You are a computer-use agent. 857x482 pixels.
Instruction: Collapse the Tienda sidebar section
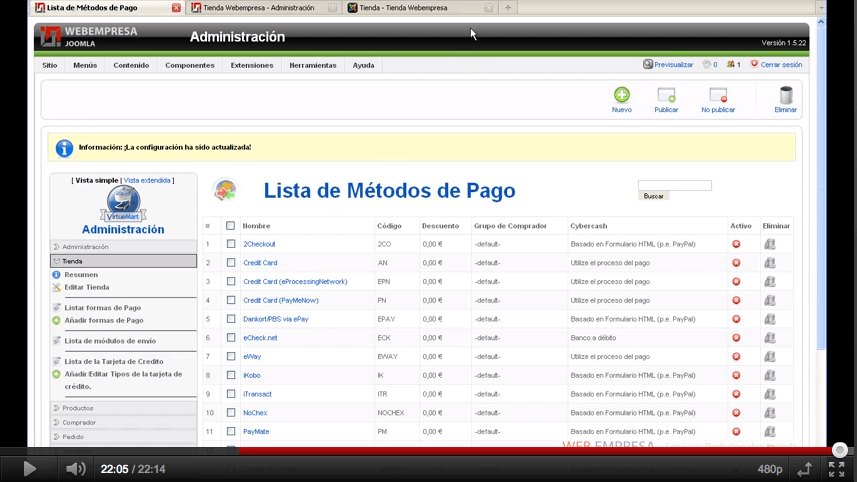click(x=124, y=261)
